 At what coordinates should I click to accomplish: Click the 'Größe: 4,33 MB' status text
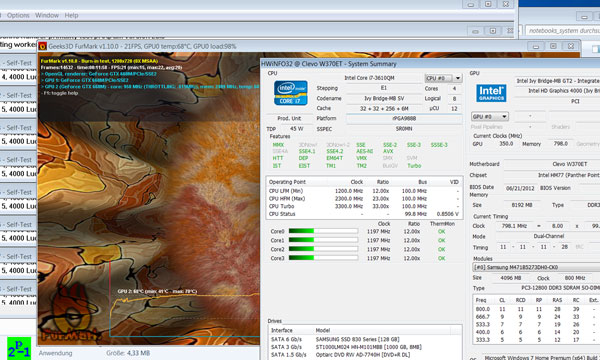pyautogui.click(x=128, y=353)
